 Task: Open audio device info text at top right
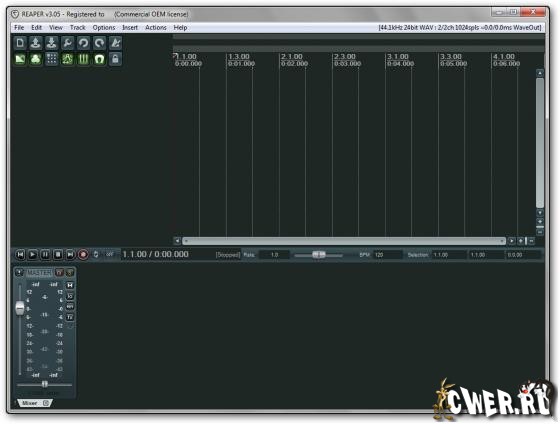[x=460, y=28]
